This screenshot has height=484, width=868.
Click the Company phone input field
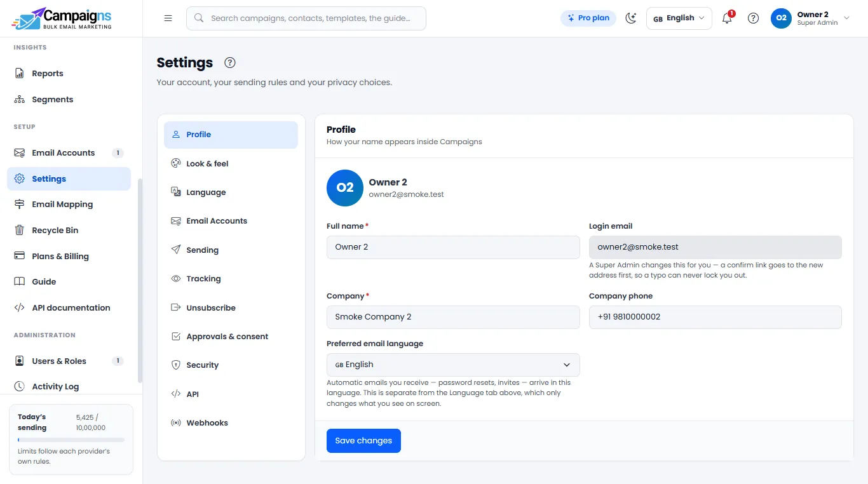[x=715, y=317]
